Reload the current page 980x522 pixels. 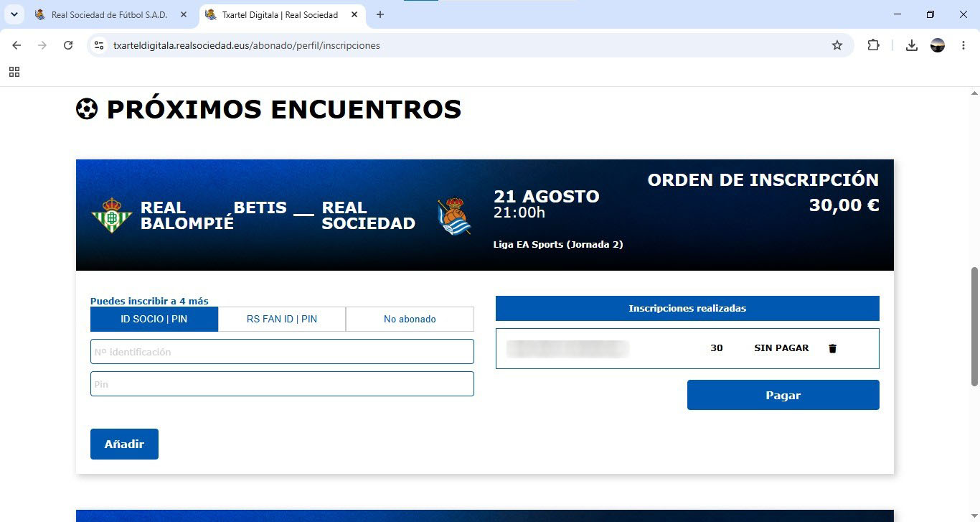click(68, 45)
